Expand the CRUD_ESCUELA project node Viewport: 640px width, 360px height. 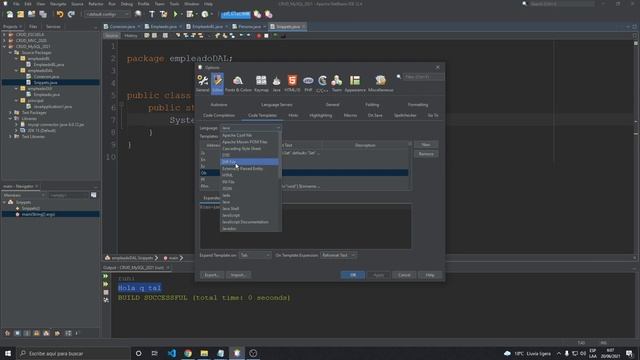click(4, 35)
